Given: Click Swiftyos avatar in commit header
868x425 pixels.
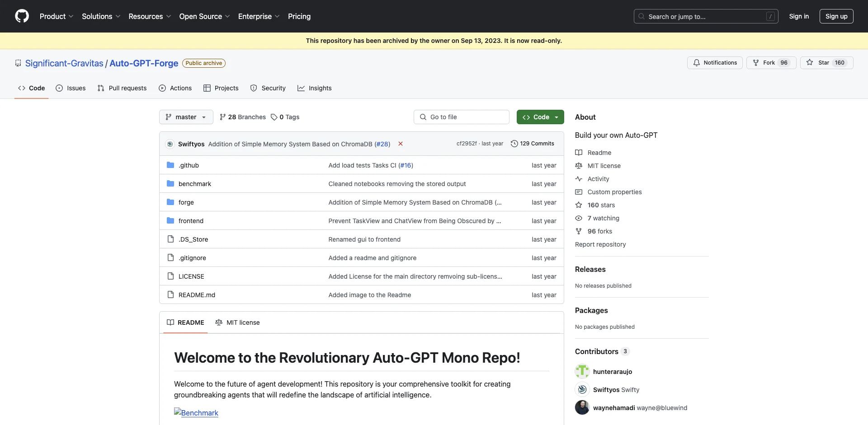Looking at the screenshot, I should (170, 144).
